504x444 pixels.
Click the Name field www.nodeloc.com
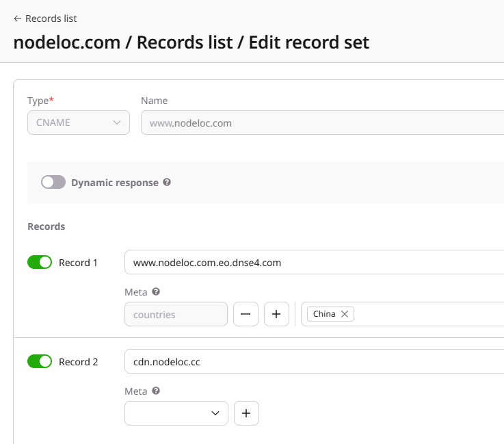pos(321,123)
